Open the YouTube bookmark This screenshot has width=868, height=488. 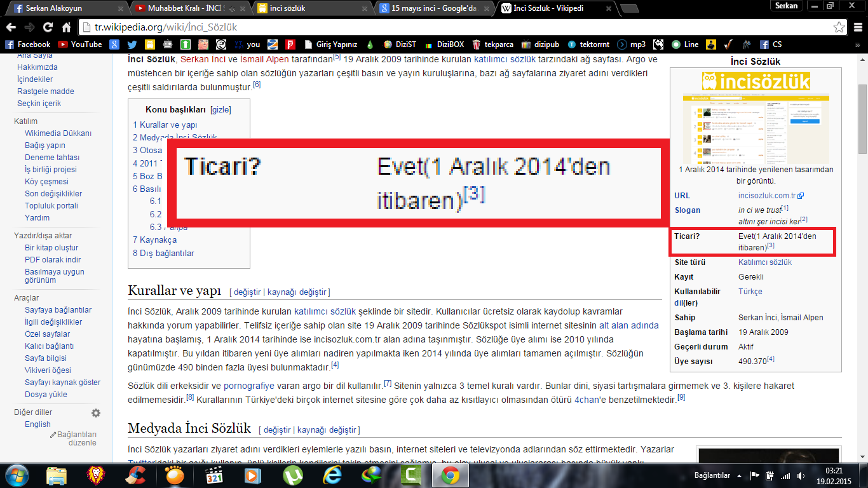point(80,44)
